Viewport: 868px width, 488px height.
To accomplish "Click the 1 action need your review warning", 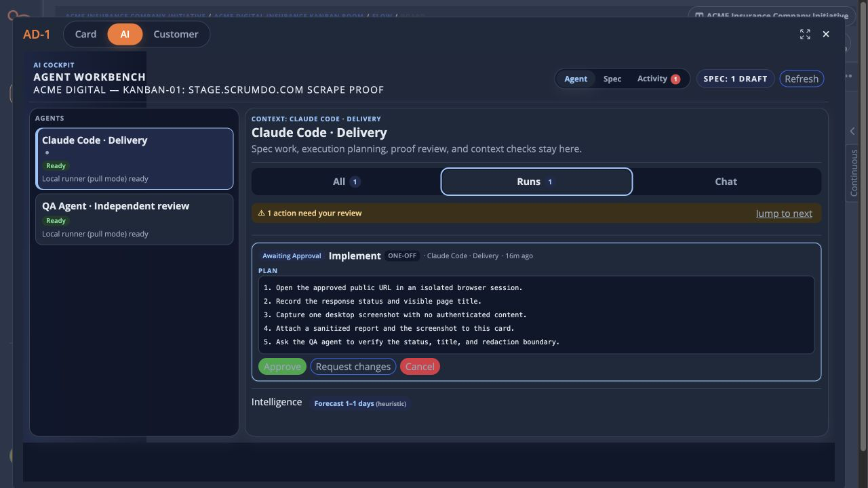I will coord(310,213).
